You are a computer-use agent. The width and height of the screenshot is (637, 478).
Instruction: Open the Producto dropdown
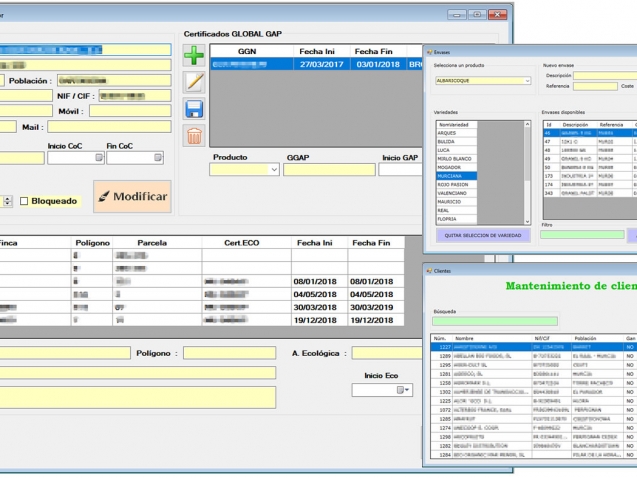coord(274,169)
